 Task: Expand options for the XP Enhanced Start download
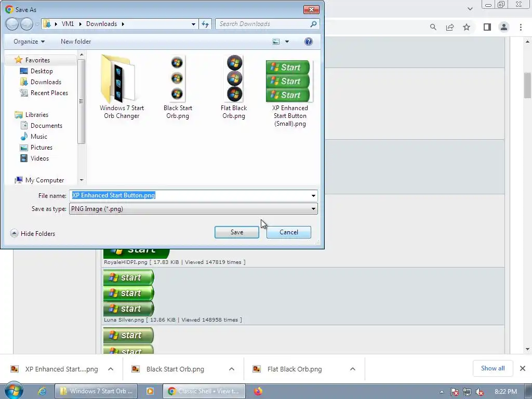coord(111,369)
